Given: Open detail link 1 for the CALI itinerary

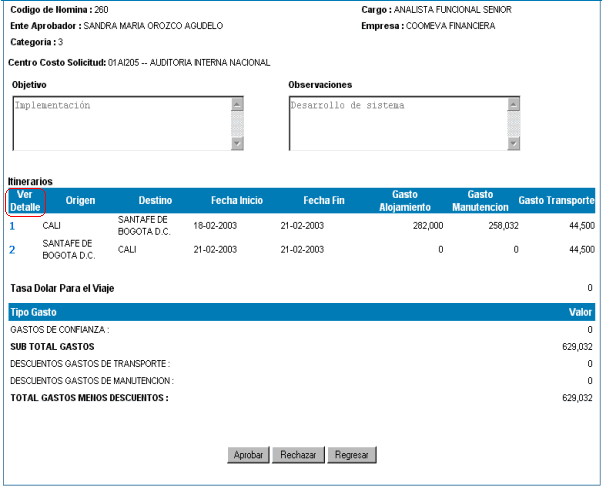Looking at the screenshot, I should coord(13,226).
